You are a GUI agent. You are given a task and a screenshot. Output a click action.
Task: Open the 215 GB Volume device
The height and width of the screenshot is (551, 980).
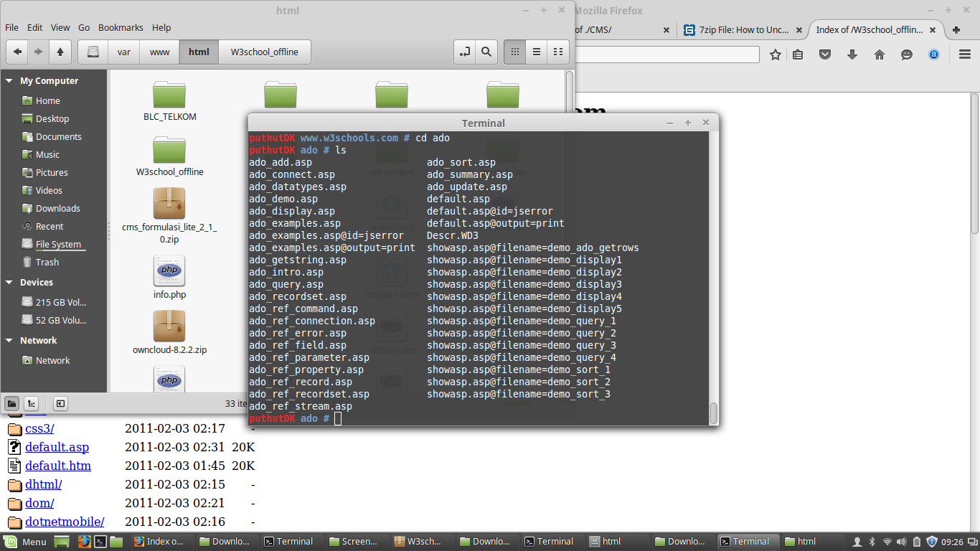pyautogui.click(x=61, y=302)
